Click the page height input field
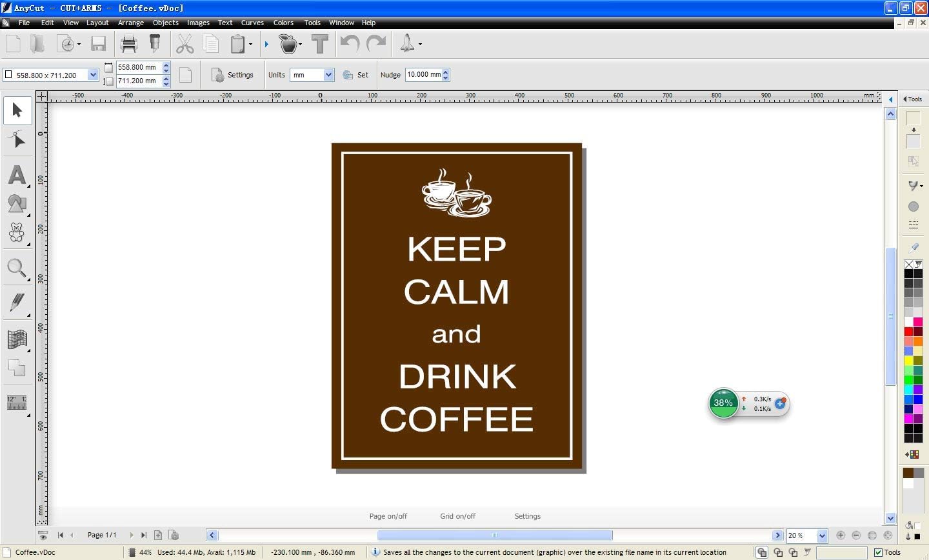The height and width of the screenshot is (560, 929). [x=139, y=81]
